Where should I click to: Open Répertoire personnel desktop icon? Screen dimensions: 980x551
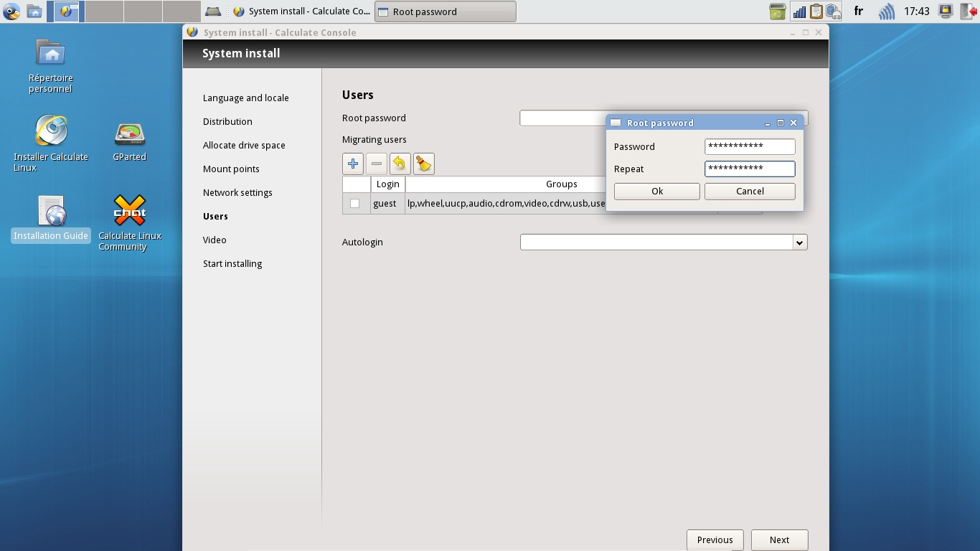click(51, 66)
